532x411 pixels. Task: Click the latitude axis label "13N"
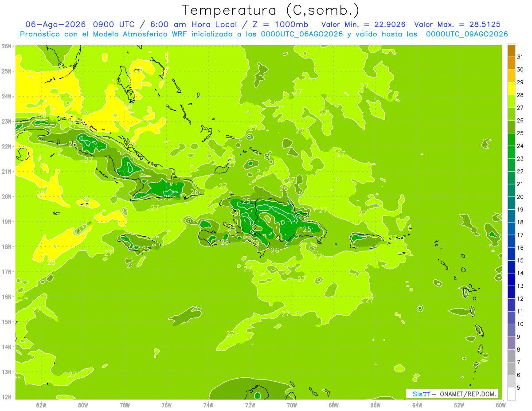pos(7,372)
